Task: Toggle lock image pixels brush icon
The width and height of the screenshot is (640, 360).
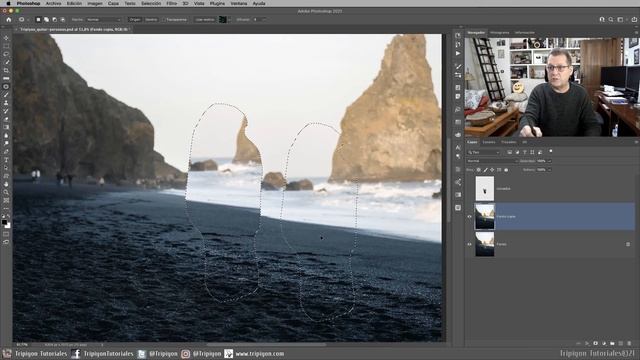Action: [486, 170]
